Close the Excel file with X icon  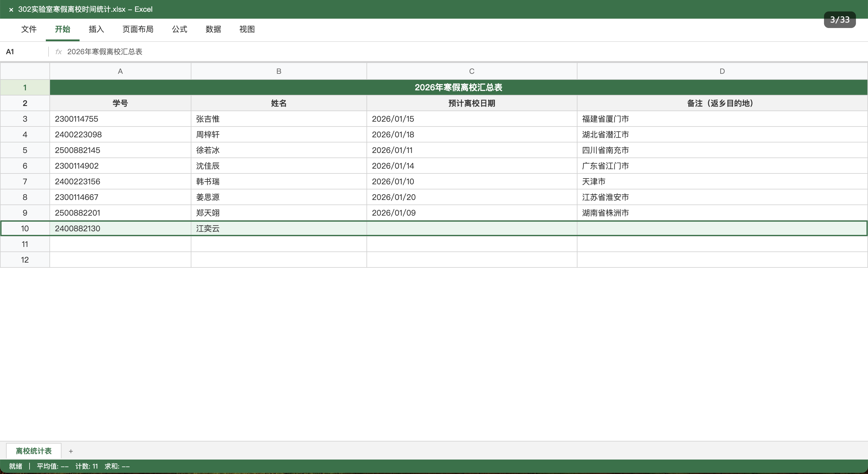coord(11,10)
